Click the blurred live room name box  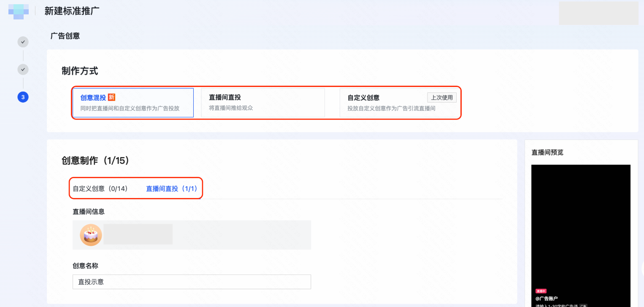pyautogui.click(x=138, y=234)
